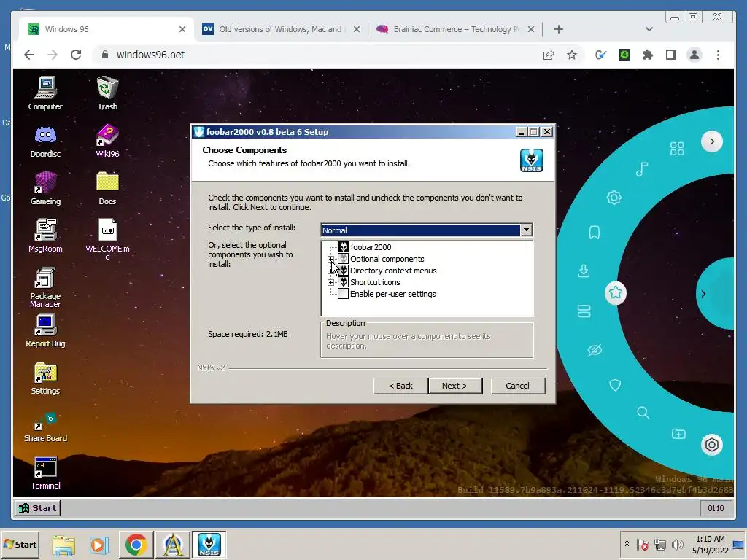Screen dimensions: 747x560
Task: Open File Explorer from host taskbar
Action: [x=63, y=544]
